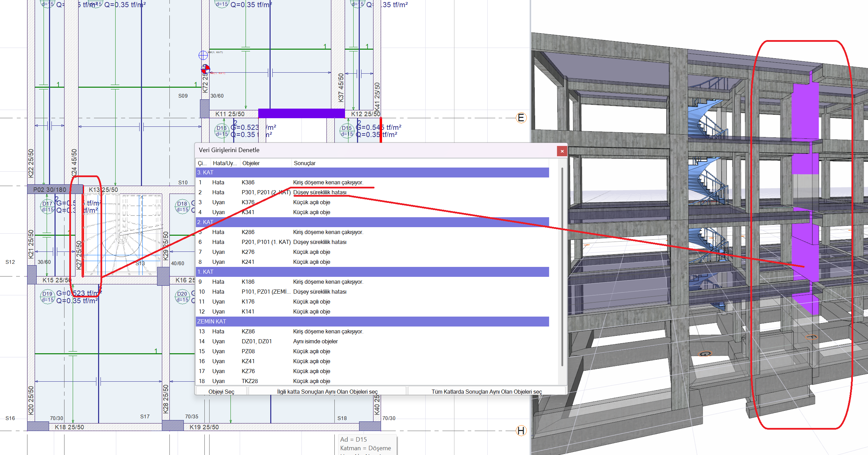
Task: Click the K12 25/50 beam label
Action: (x=366, y=114)
